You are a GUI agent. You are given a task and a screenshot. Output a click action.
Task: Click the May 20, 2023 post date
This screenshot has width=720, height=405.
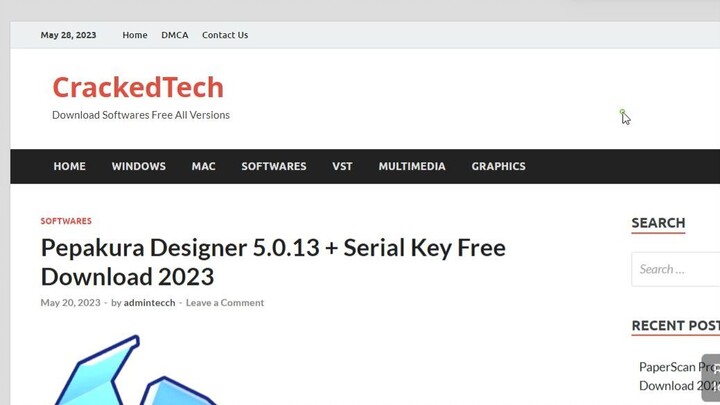(x=70, y=303)
